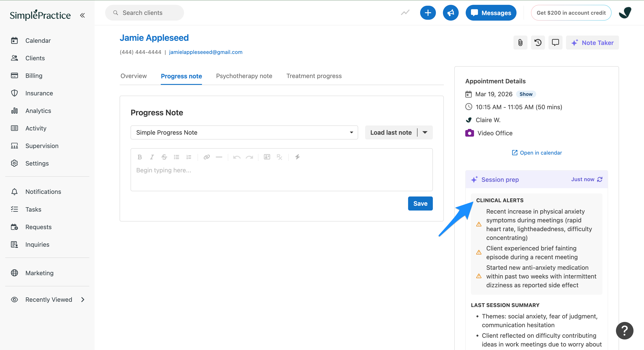This screenshot has height=350, width=644.
Task: Insert a bulleted list
Action: click(x=177, y=157)
